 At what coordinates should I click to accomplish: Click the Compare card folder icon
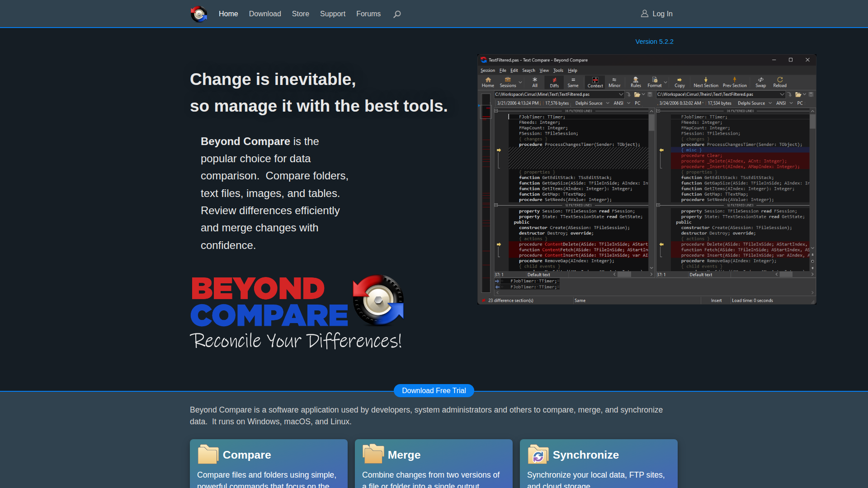point(208,454)
